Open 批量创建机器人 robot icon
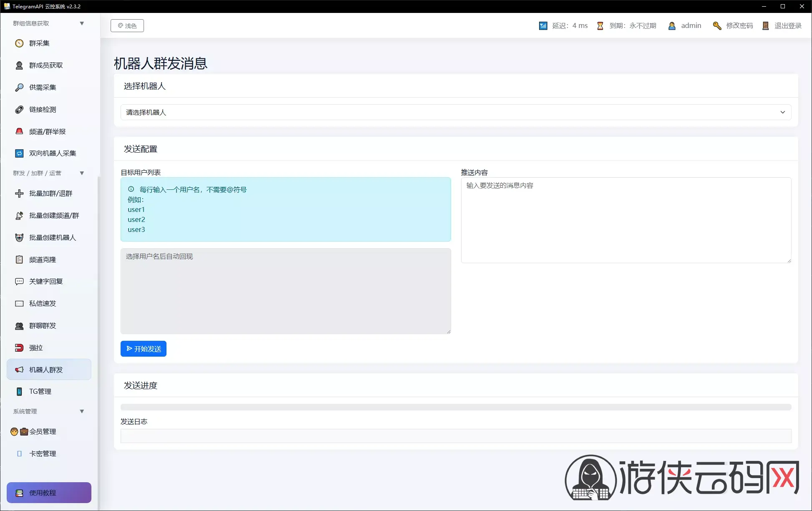Viewport: 812px width, 511px height. point(19,238)
